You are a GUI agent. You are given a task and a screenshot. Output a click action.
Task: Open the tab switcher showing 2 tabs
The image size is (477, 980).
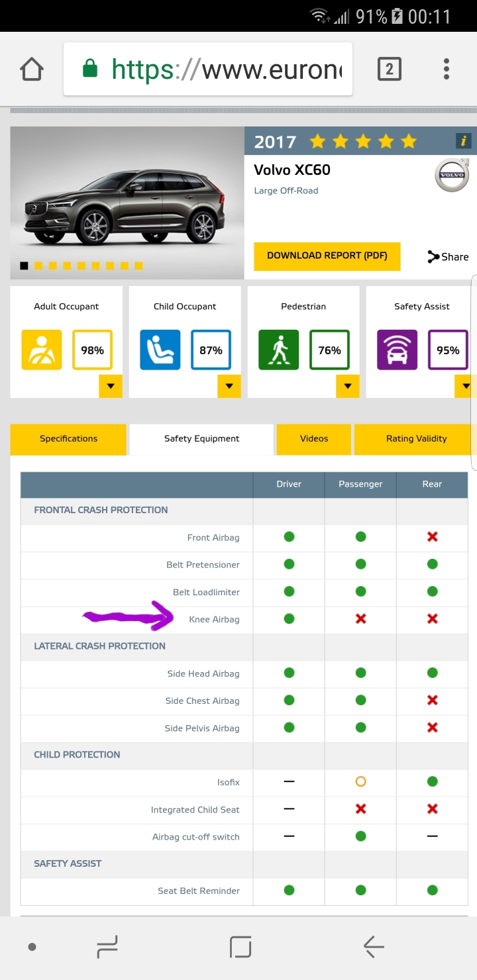pyautogui.click(x=390, y=69)
